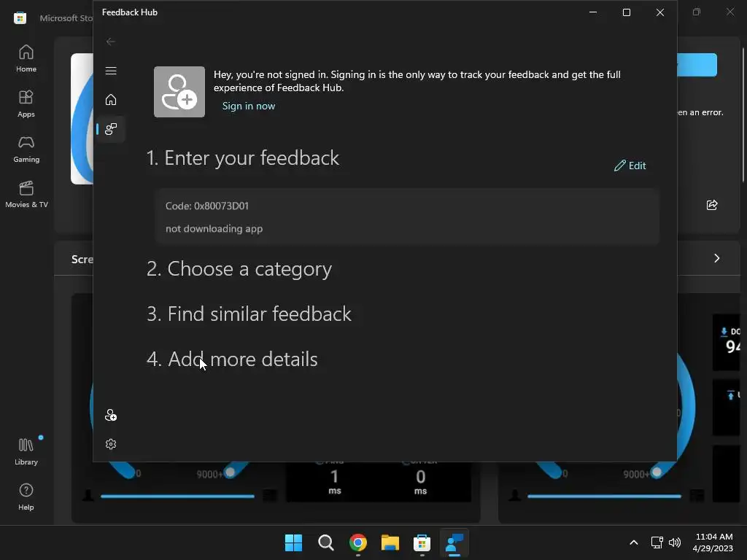The height and width of the screenshot is (560, 747).
Task: Expand step 3 Find similar feedback
Action: 249,314
